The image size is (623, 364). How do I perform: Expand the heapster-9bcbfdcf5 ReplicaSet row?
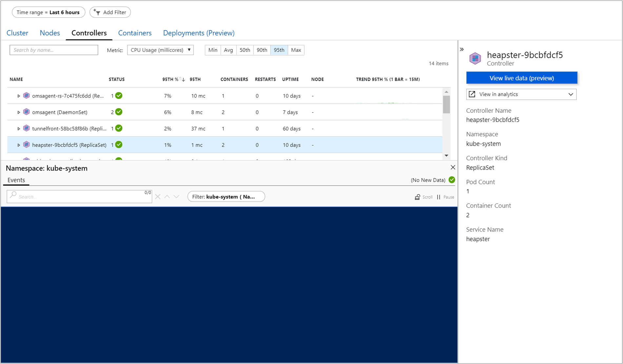coord(19,145)
